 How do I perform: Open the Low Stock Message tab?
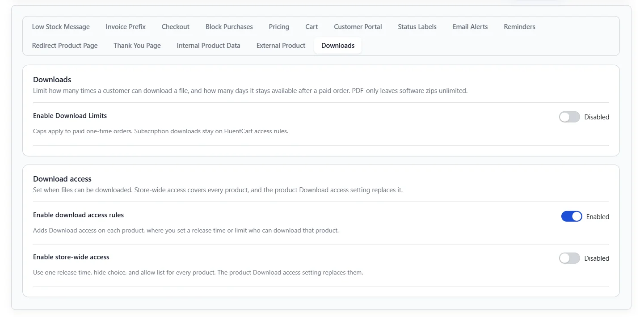tap(61, 27)
